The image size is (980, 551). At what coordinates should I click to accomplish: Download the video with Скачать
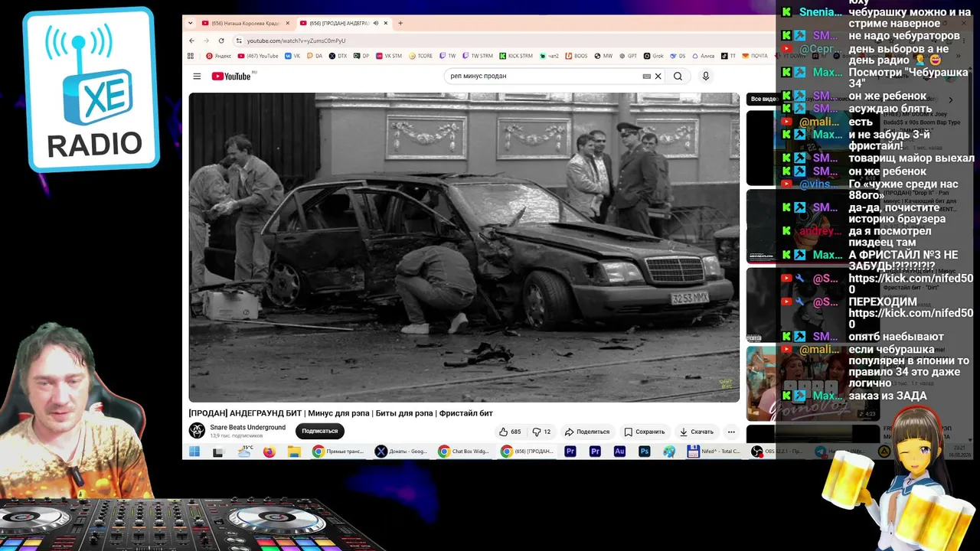point(697,432)
